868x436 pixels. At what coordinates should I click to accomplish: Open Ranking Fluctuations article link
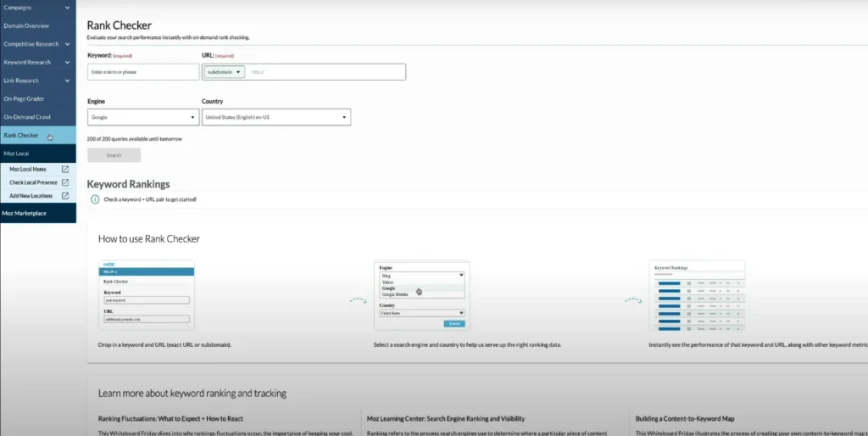[x=170, y=419]
